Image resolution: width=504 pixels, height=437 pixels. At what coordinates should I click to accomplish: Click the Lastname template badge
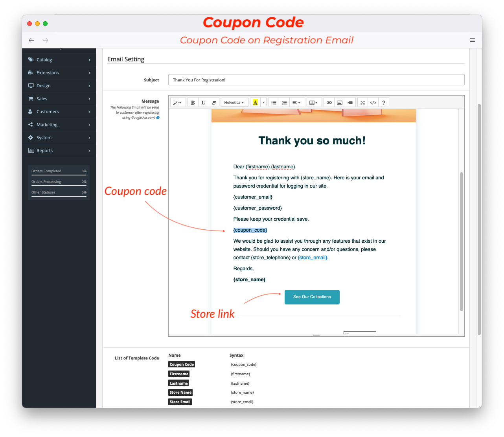[178, 384]
